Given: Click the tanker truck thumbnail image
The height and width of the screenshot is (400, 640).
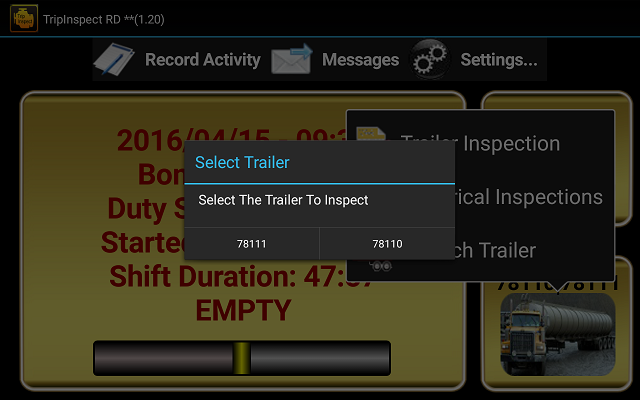Looking at the screenshot, I should (x=558, y=334).
